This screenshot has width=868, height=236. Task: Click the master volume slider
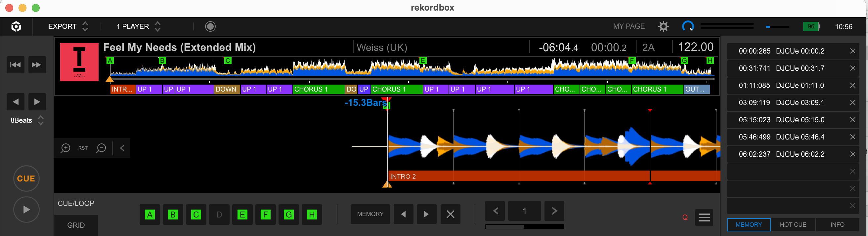pyautogui.click(x=777, y=26)
